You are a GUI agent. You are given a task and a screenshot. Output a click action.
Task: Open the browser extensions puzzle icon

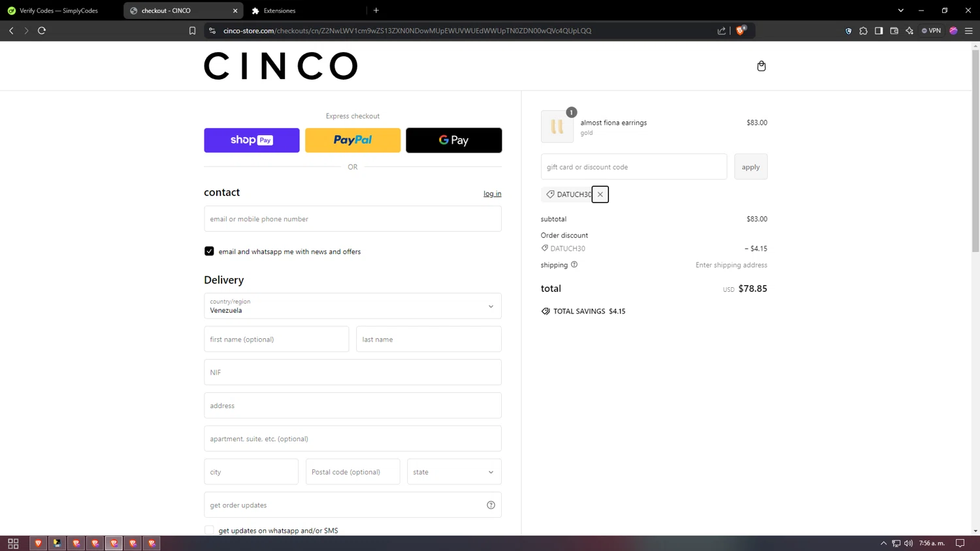click(x=863, y=31)
